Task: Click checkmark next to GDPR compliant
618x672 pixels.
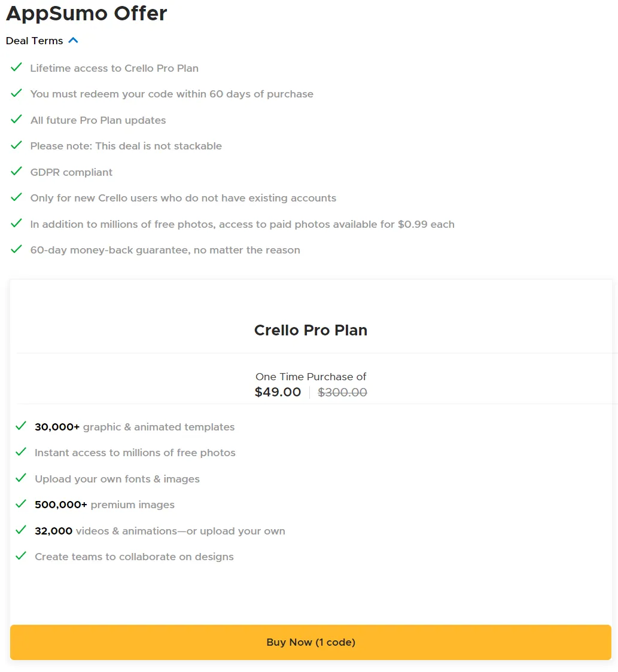Action: [x=17, y=172]
